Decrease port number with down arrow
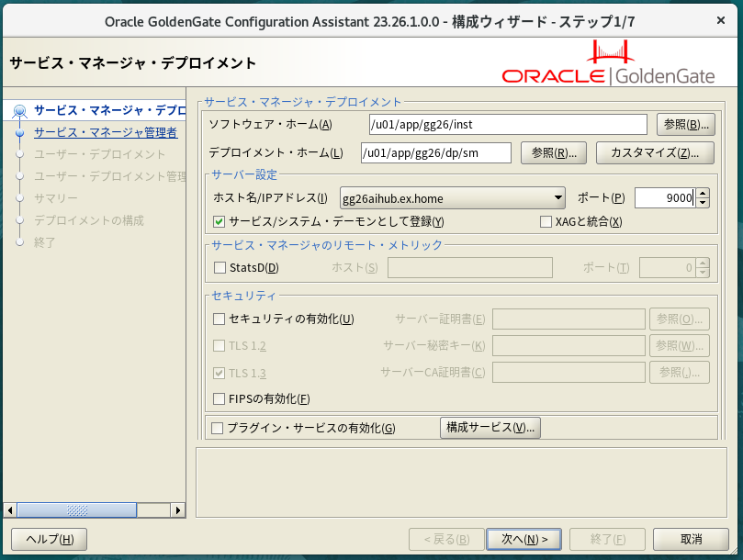The height and width of the screenshot is (560, 743). pyautogui.click(x=703, y=203)
